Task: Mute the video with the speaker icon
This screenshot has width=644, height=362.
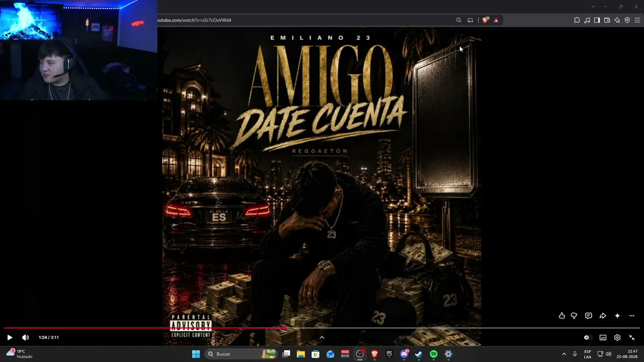Action: coord(26,337)
